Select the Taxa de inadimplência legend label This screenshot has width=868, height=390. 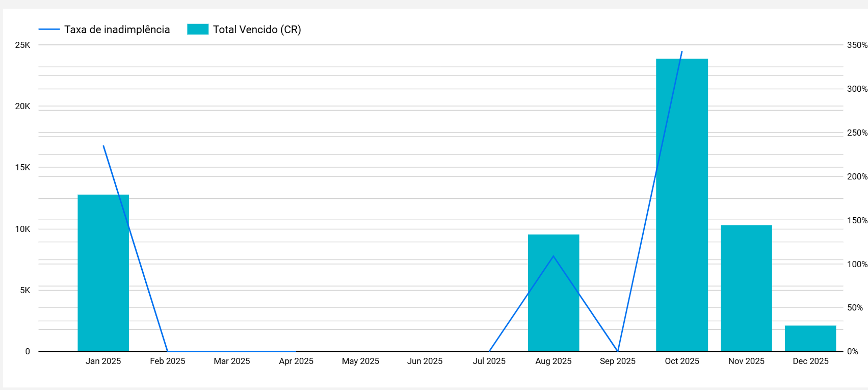(x=117, y=30)
